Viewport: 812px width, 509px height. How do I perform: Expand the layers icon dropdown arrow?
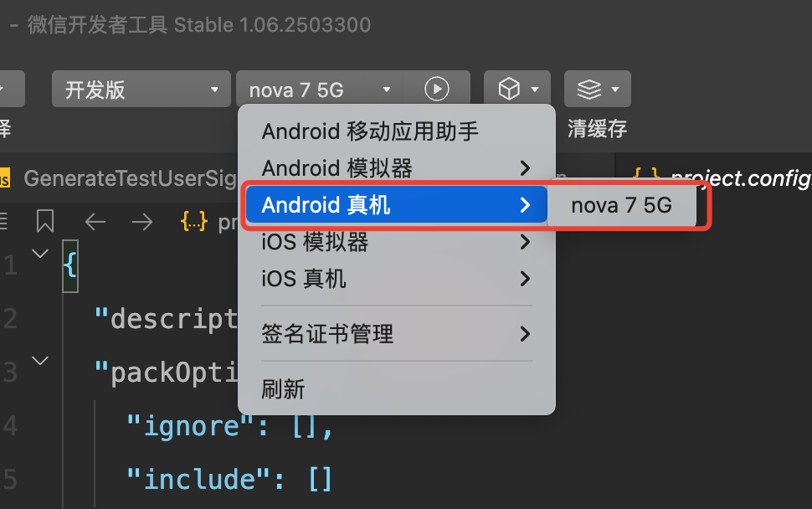coord(615,90)
